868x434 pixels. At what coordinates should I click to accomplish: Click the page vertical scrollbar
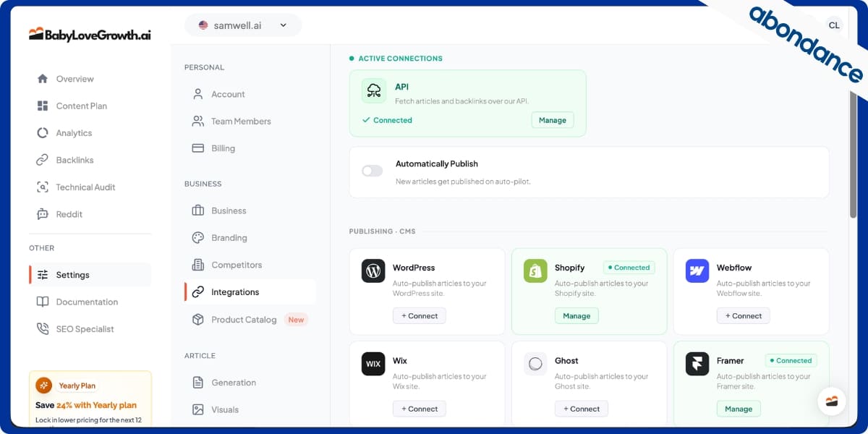[854, 152]
